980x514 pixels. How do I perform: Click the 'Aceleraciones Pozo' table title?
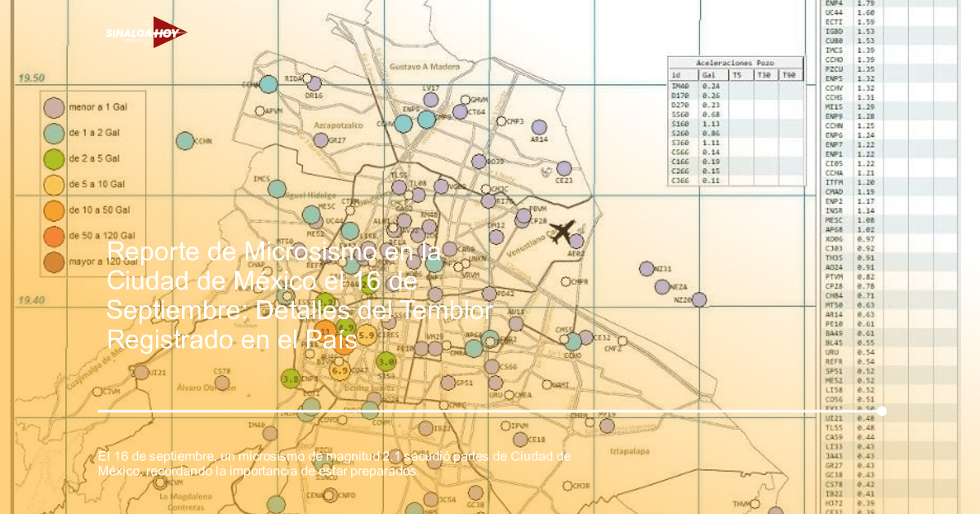[x=734, y=63]
